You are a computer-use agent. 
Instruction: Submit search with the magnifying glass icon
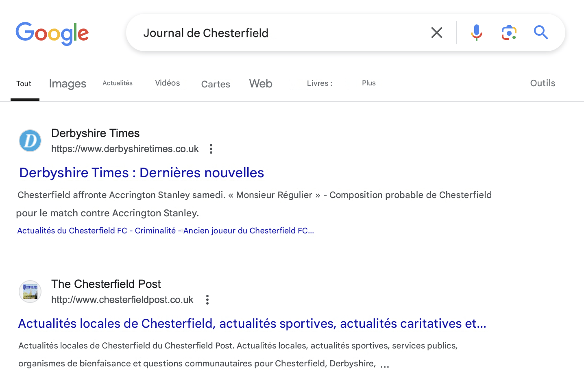coord(541,32)
